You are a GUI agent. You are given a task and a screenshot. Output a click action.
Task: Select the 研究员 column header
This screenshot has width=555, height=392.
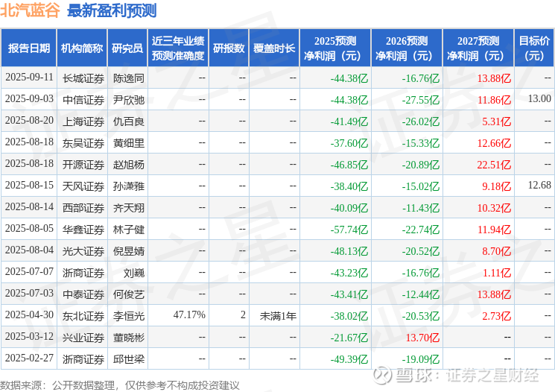pyautogui.click(x=127, y=48)
